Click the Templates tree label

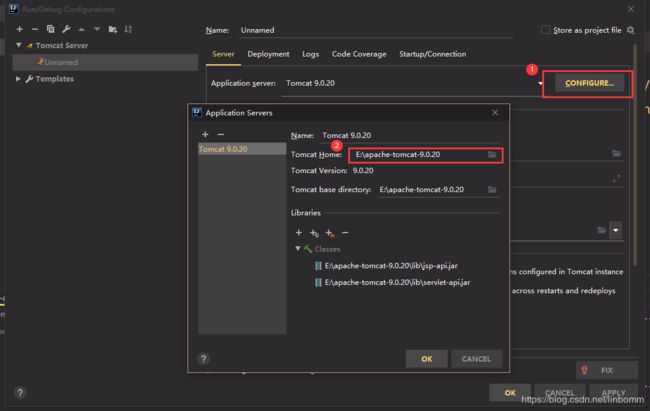click(x=54, y=78)
